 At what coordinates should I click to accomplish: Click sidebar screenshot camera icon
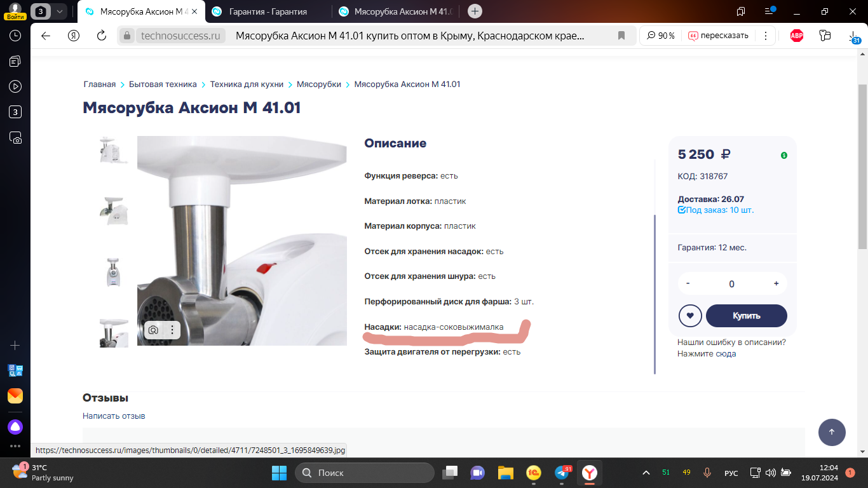pos(15,137)
